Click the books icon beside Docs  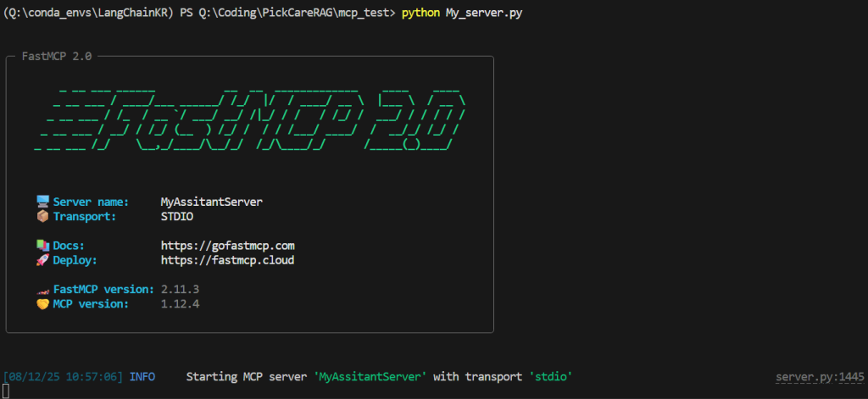[42, 246]
